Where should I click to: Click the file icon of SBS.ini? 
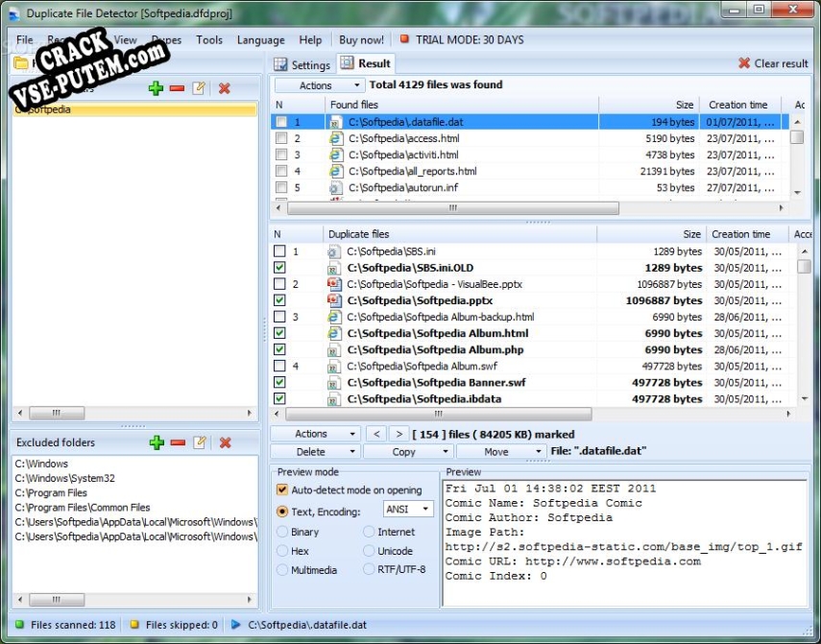tap(334, 251)
